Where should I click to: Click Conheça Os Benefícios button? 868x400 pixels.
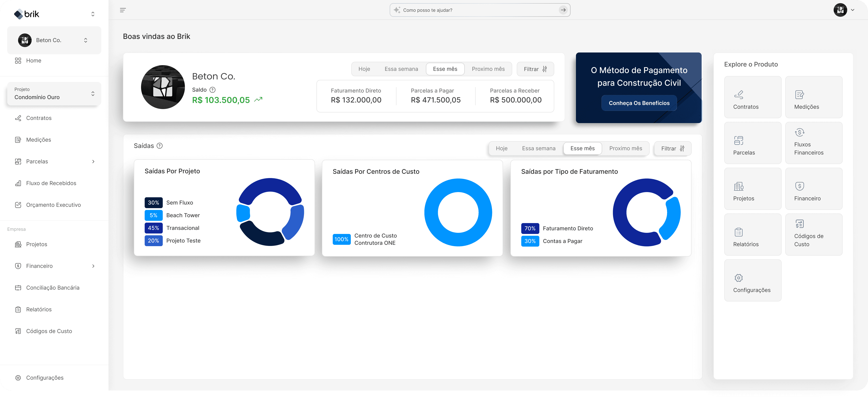pos(639,103)
